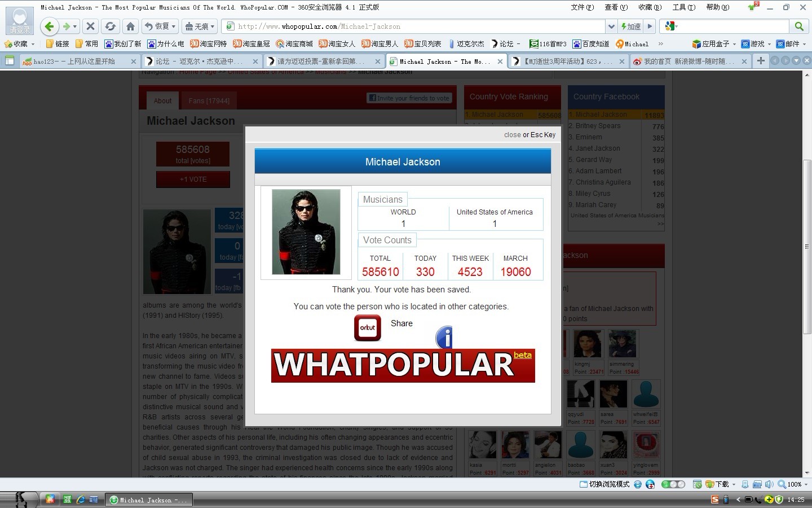The image size is (812, 508).
Task: Open the 100% zoom level dropdown
Action: (792, 484)
